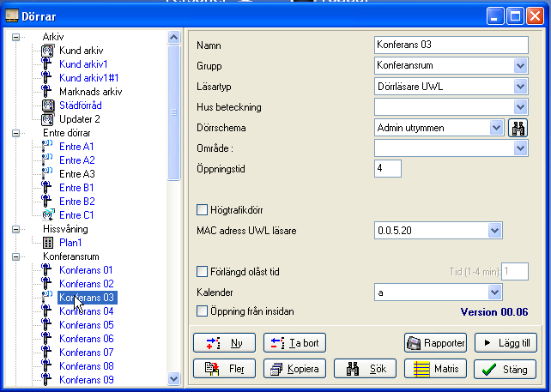This screenshot has height=392, width=551.
Task: Collapse the Entre dörrar tree group
Action: [15, 133]
